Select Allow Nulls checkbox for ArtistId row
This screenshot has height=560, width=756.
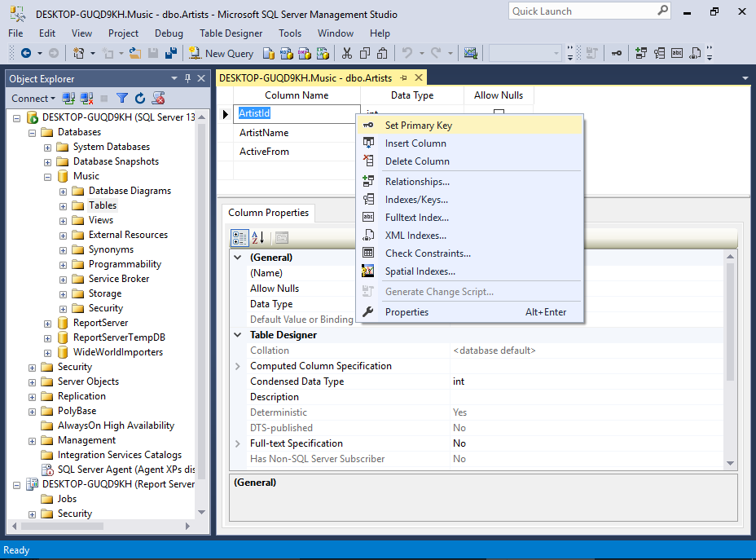point(498,115)
